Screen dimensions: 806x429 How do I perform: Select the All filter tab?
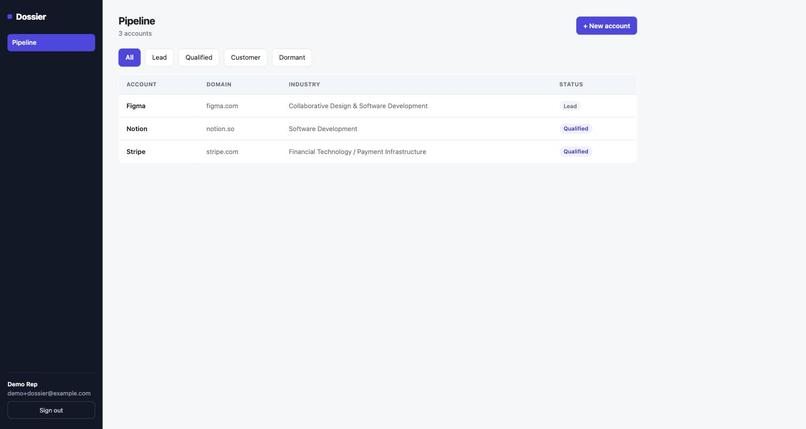(129, 58)
